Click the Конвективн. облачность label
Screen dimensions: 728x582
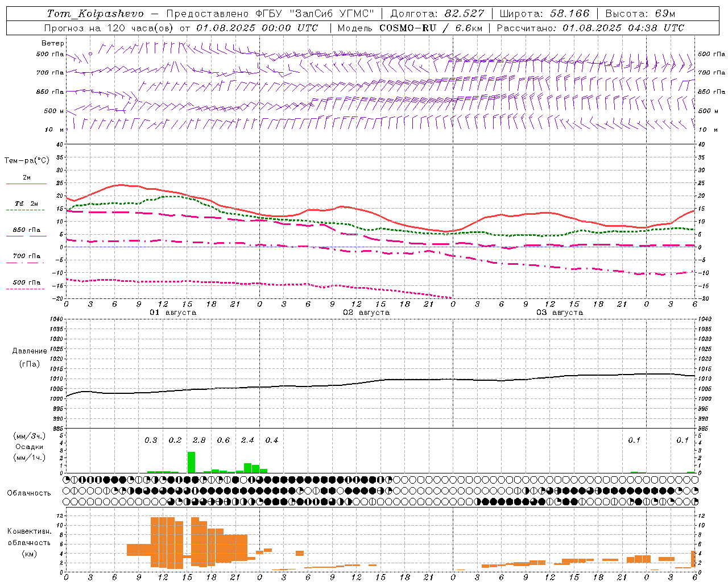click(x=29, y=537)
